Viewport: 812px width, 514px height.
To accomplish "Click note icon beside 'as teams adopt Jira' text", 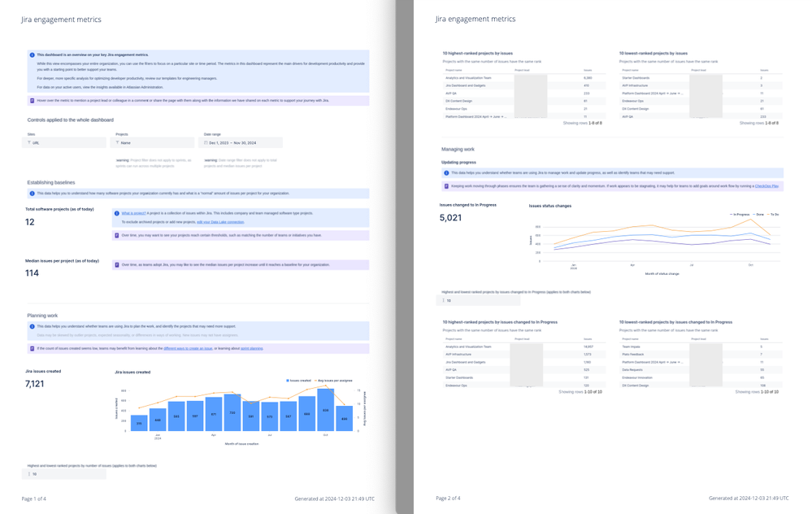I will click(117, 265).
